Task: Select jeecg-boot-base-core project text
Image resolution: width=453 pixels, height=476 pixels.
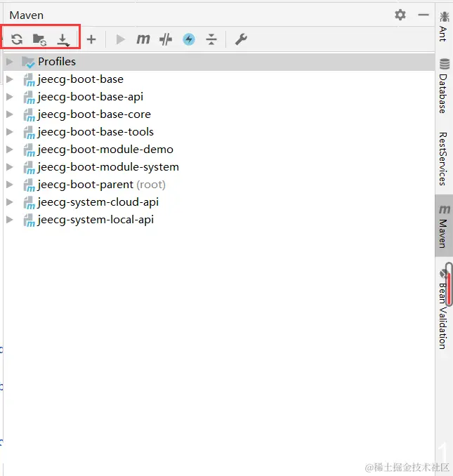Action: (x=94, y=114)
